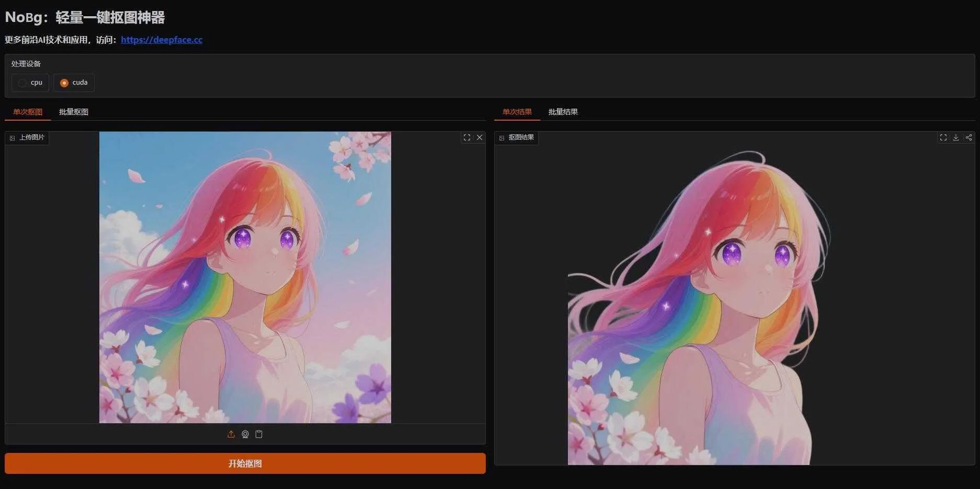Click the 开始抠图 button
The width and height of the screenshot is (980, 489).
(245, 463)
